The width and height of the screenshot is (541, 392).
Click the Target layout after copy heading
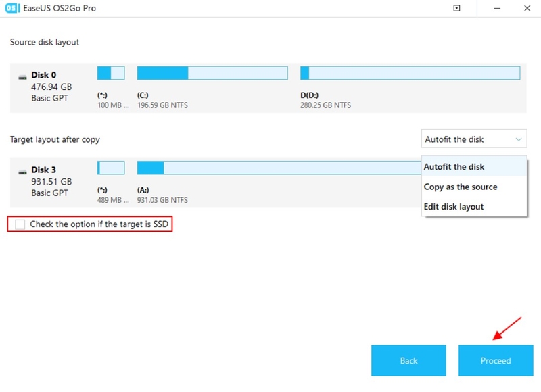point(55,139)
